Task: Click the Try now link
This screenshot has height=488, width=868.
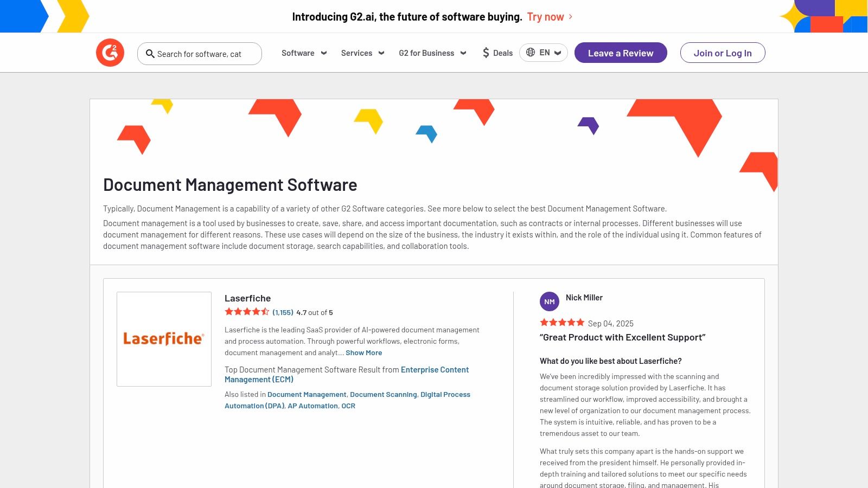Action: [546, 17]
